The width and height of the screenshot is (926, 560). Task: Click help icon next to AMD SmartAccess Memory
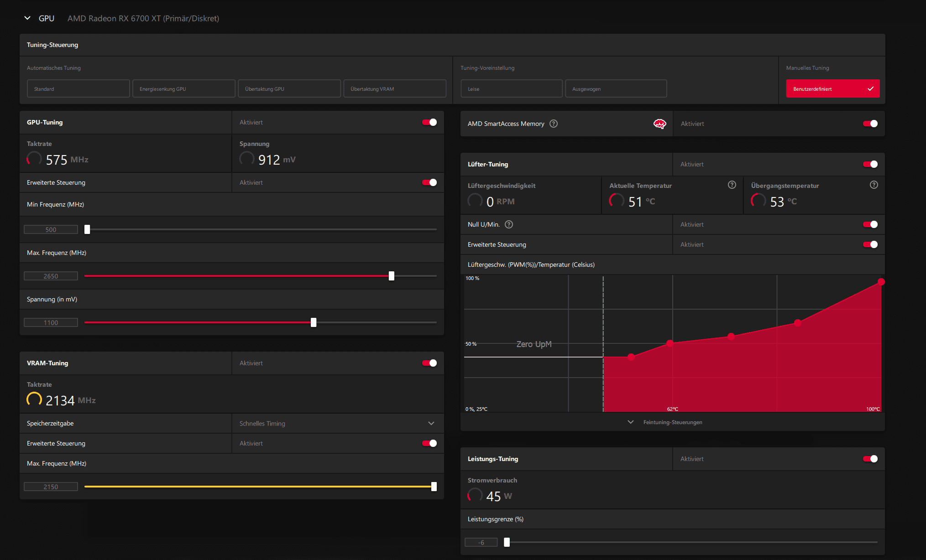tap(554, 124)
